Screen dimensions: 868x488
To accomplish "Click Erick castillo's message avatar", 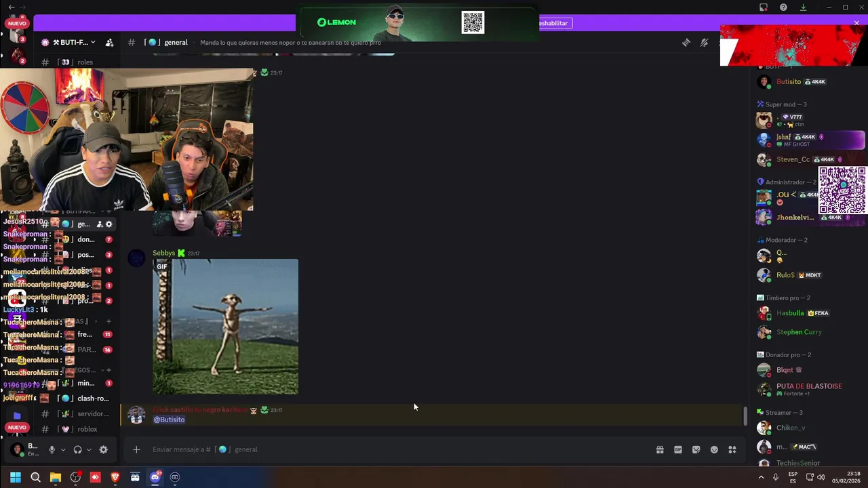I will tap(136, 415).
